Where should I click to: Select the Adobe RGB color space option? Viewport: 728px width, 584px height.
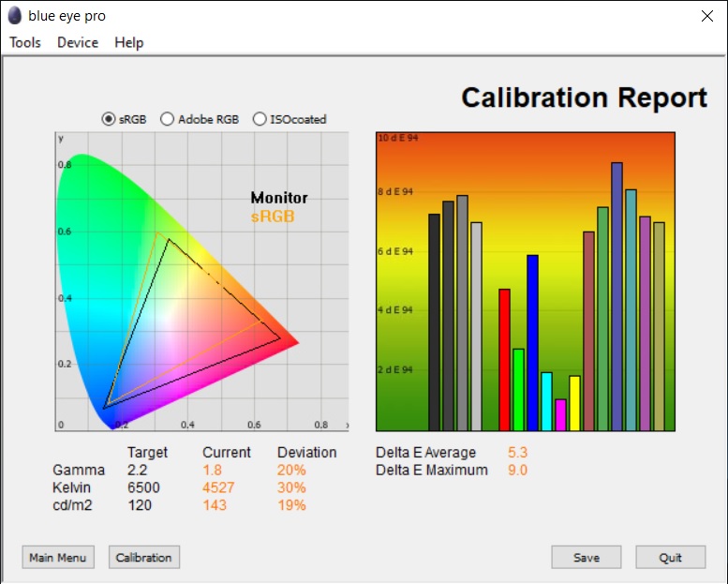click(168, 119)
